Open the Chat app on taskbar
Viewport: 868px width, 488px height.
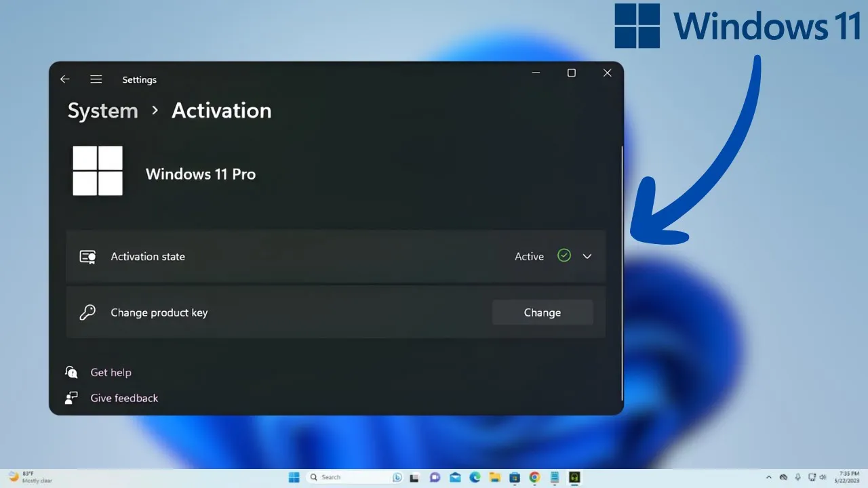pyautogui.click(x=435, y=477)
